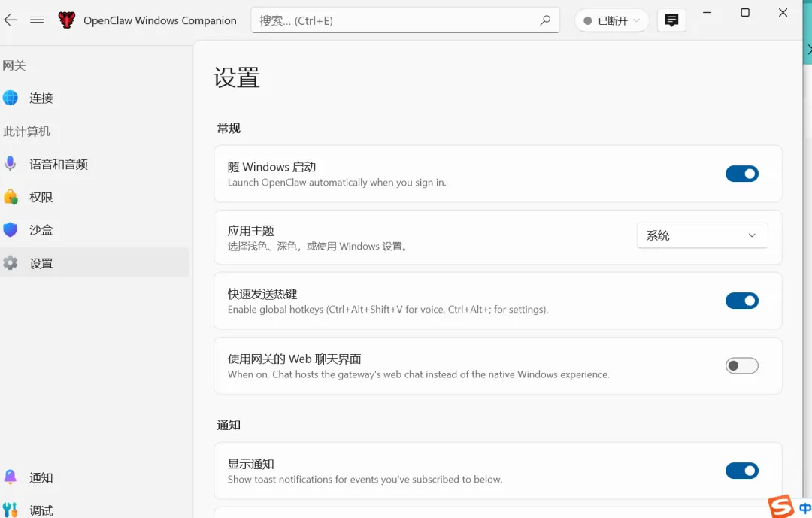Image resolution: width=812 pixels, height=518 pixels.
Task: Select the 权限 sidebar item
Action: (95, 197)
